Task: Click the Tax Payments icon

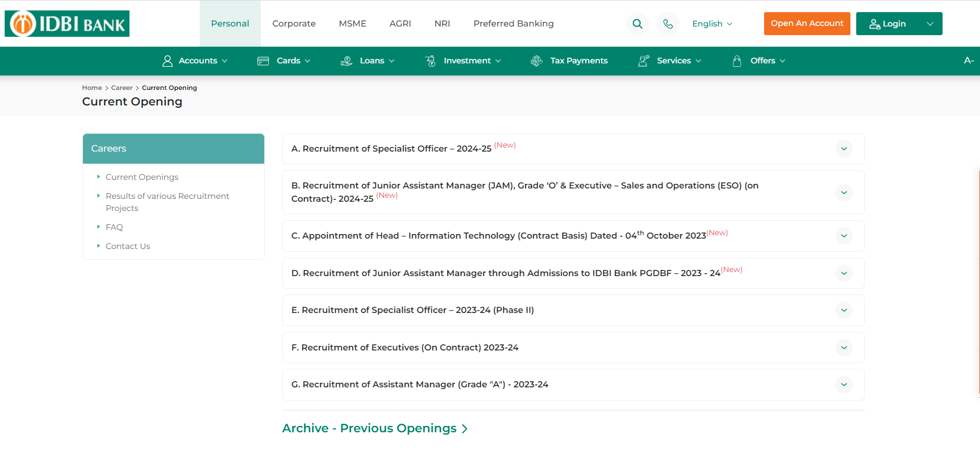Action: point(537,61)
